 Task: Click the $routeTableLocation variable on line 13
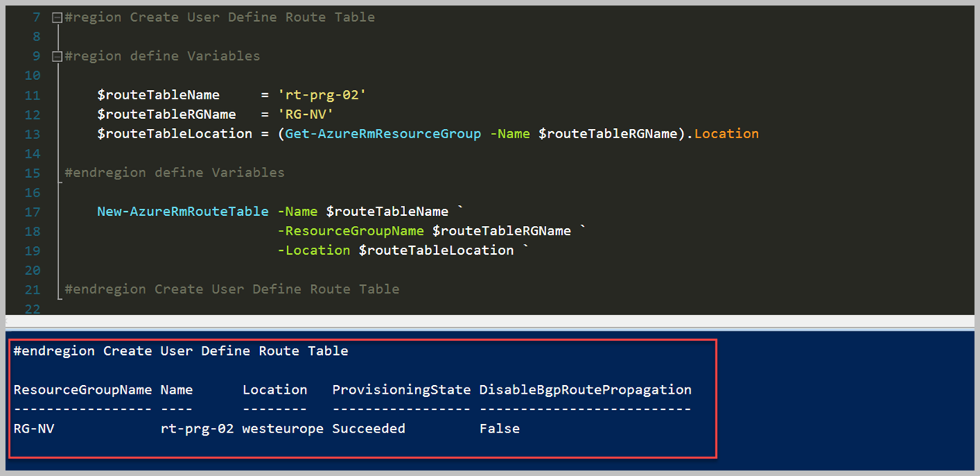(x=174, y=134)
